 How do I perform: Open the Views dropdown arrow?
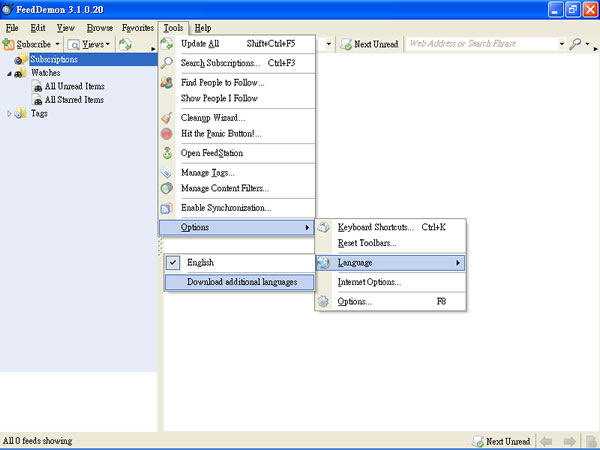(x=108, y=44)
